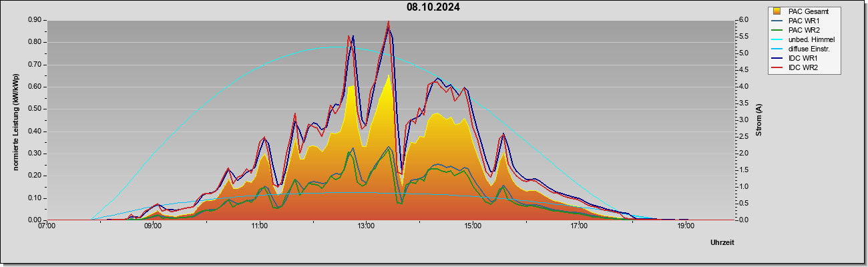This screenshot has height=267, width=868.
Task: Click the 19:00 time axis label
Action: pos(686,226)
